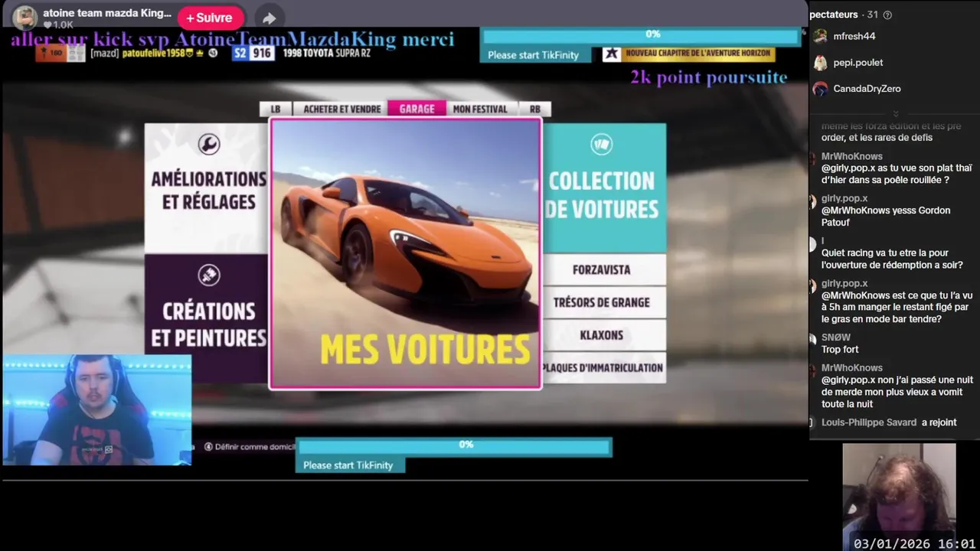
Task: Click the wrench icon on Améliorations tile
Action: coord(208,144)
